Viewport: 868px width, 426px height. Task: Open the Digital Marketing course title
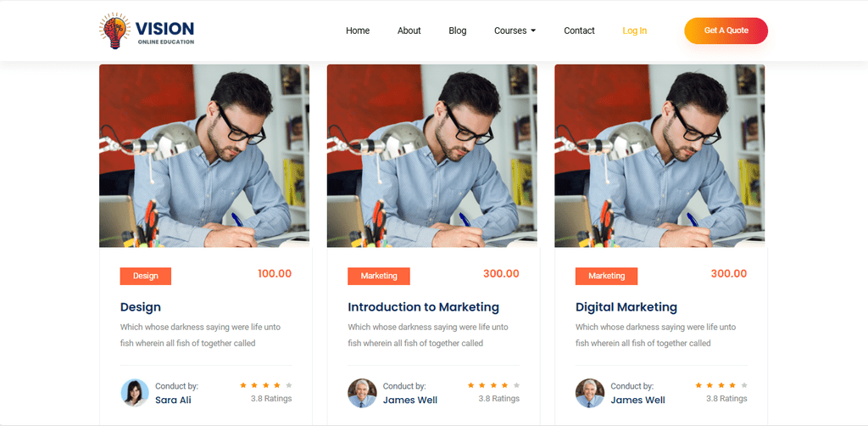(626, 307)
